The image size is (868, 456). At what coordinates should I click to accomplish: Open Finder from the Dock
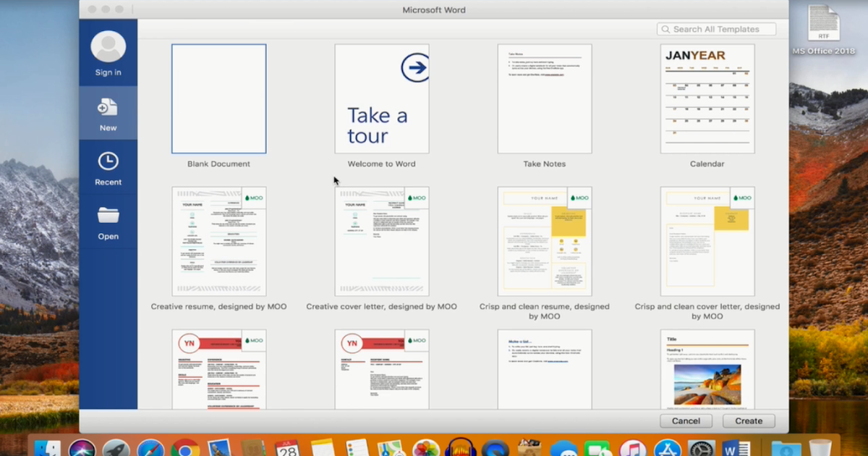tap(48, 449)
